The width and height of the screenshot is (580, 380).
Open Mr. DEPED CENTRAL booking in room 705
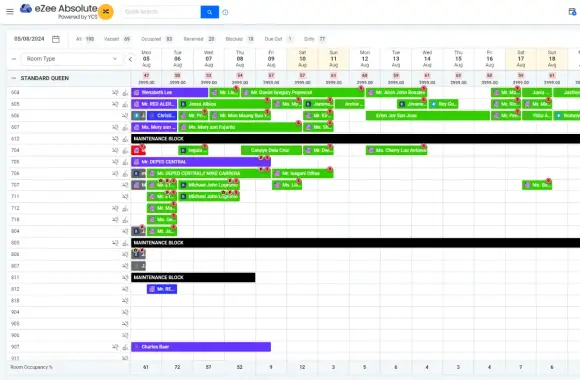[x=201, y=162]
